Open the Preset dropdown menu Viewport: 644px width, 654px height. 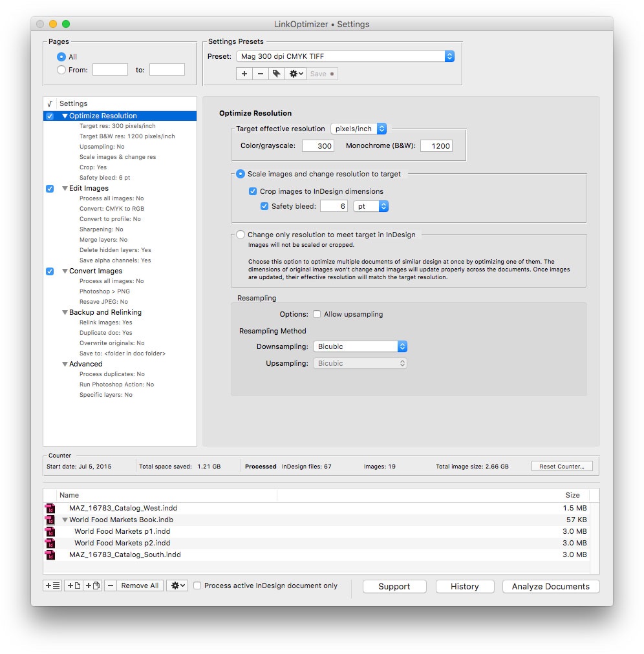[x=345, y=56]
